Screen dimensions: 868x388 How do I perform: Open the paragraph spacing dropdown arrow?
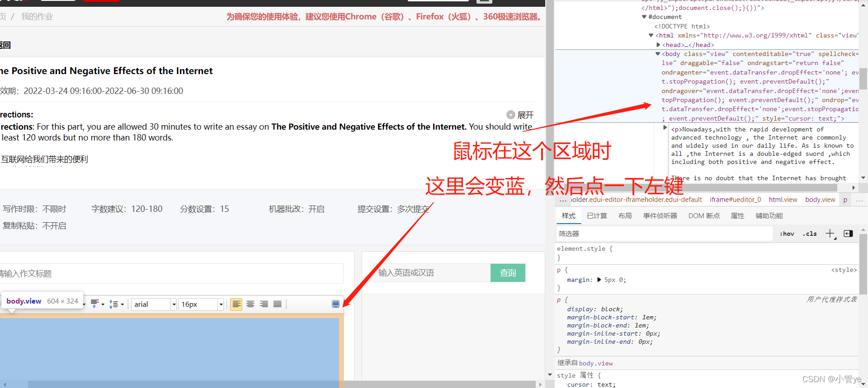pos(103,304)
